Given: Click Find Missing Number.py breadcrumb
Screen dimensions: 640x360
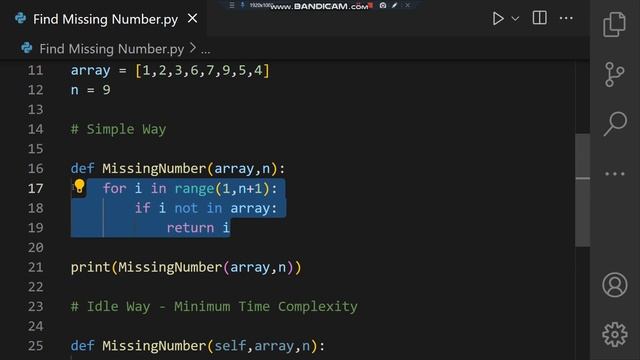Looking at the screenshot, I should pyautogui.click(x=111, y=49).
